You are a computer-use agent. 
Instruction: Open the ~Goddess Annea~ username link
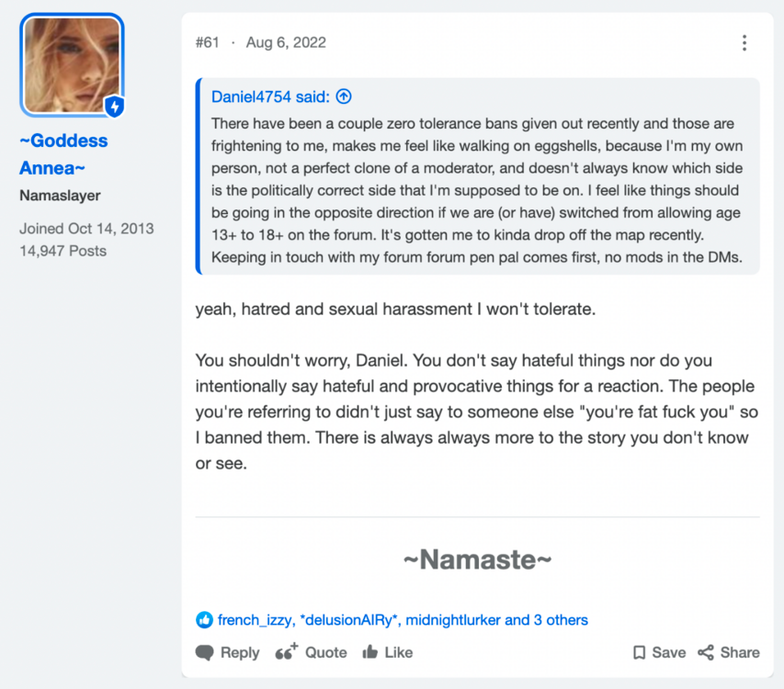(63, 154)
